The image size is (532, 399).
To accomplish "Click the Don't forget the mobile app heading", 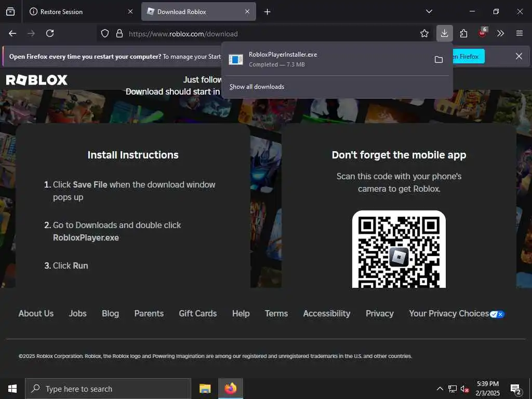I will pos(399,155).
